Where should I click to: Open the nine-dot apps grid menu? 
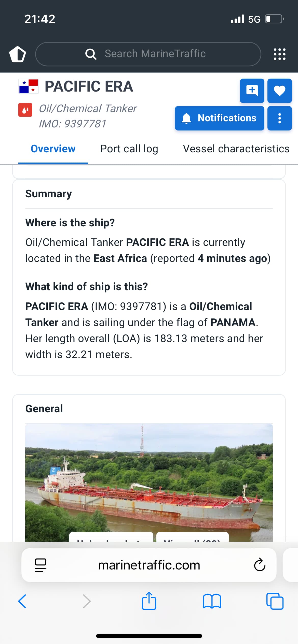[x=279, y=54]
